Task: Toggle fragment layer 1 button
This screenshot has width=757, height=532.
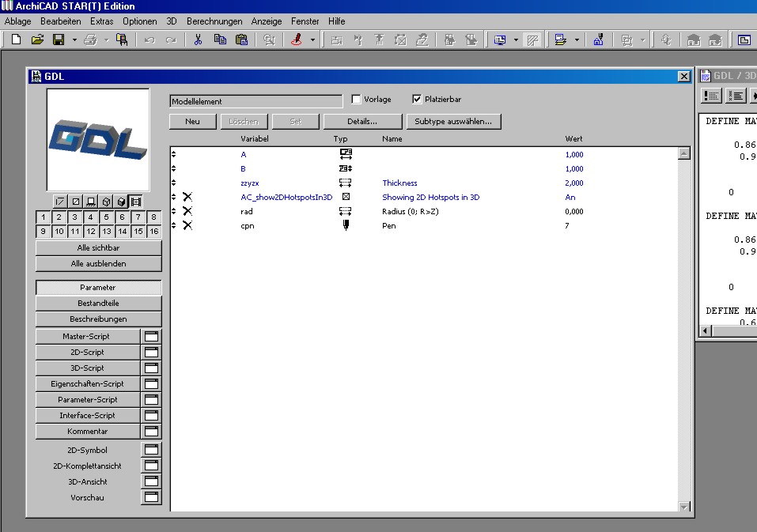Action: coord(43,217)
